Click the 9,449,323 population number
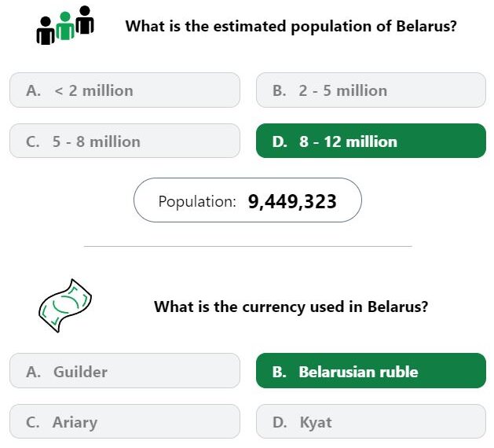494x448 pixels. click(292, 201)
